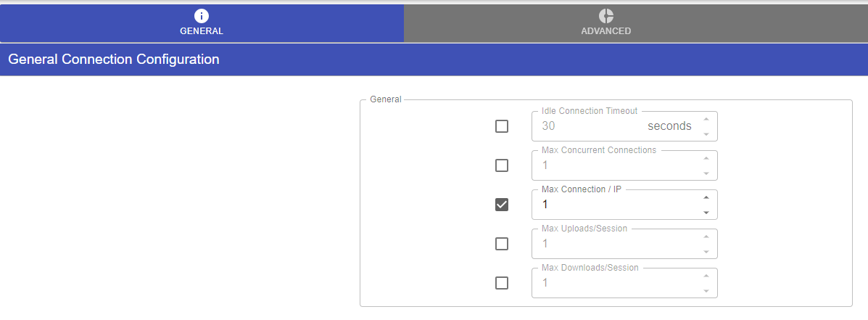
Task: Click the Advanced tab chart icon
Action: coord(605,16)
